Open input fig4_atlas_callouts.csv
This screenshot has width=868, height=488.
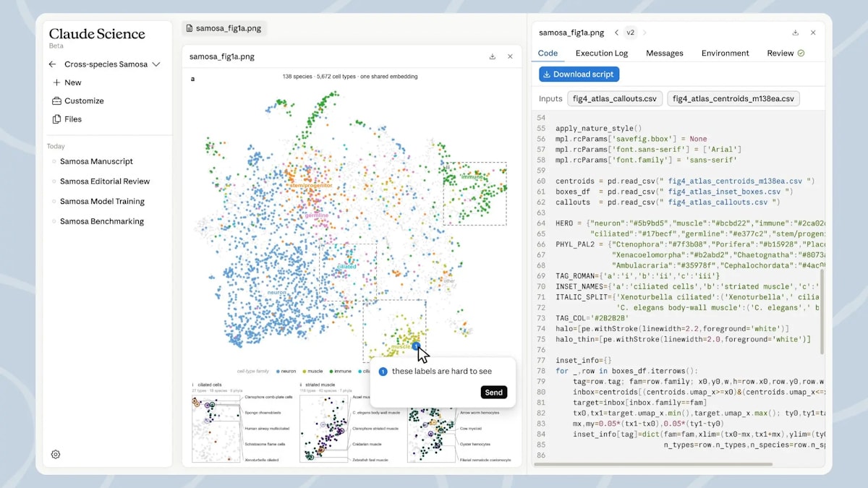(615, 99)
